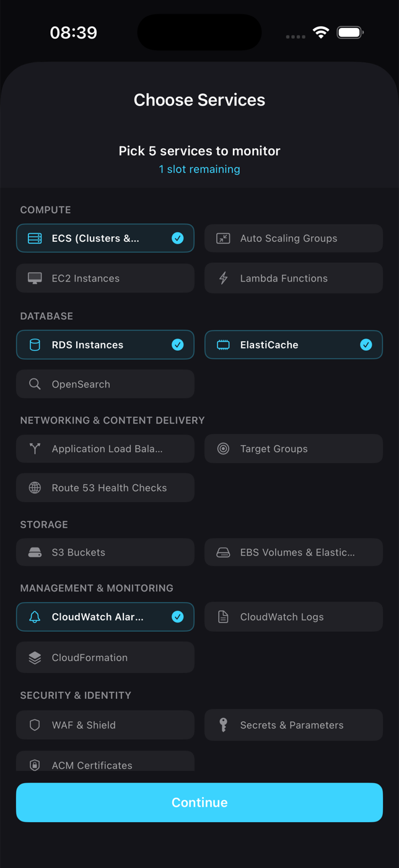
Task: Tap the EBS Volumes disk icon
Action: click(x=223, y=552)
